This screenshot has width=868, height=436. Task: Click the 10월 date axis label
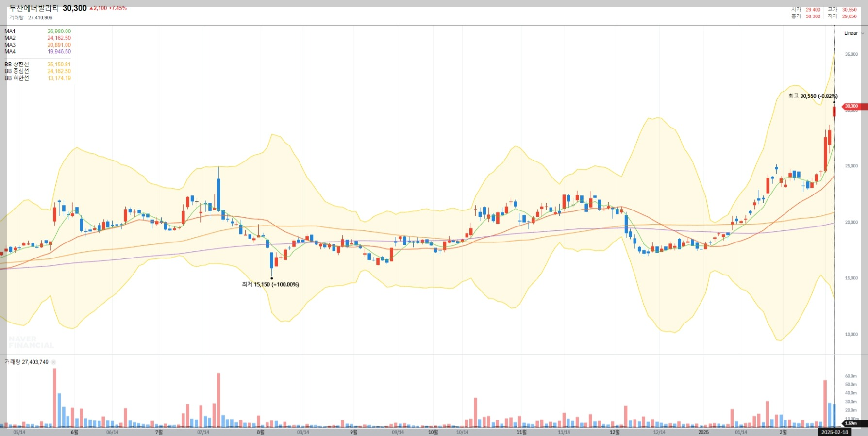pos(433,432)
